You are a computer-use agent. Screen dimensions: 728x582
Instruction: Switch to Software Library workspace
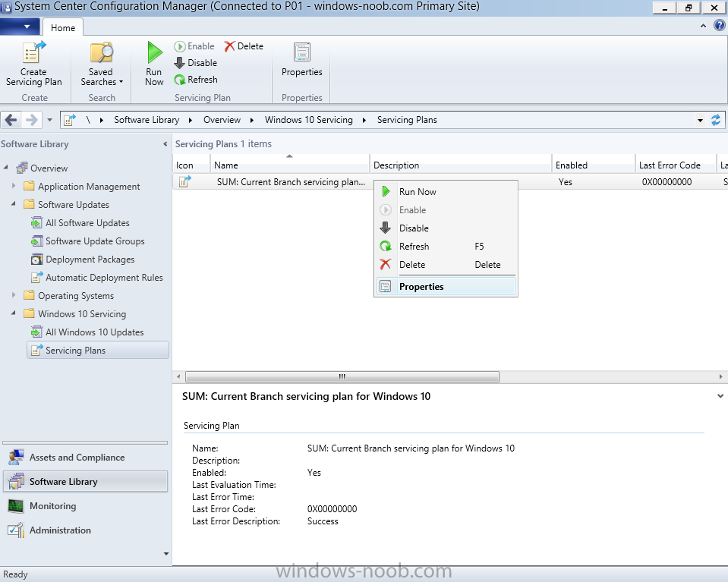coord(85,481)
